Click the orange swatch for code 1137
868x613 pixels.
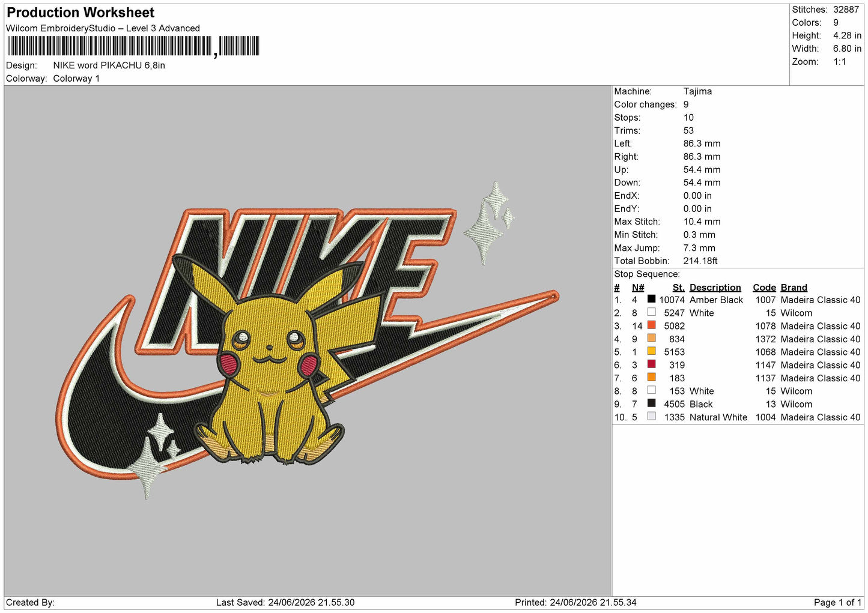click(x=651, y=378)
